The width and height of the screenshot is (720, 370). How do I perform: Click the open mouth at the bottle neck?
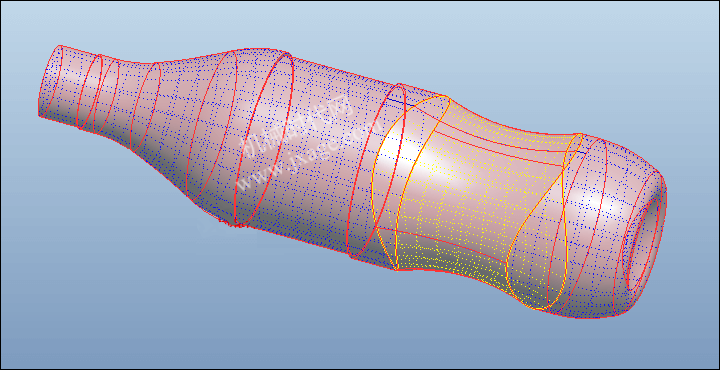pyautogui.click(x=50, y=81)
